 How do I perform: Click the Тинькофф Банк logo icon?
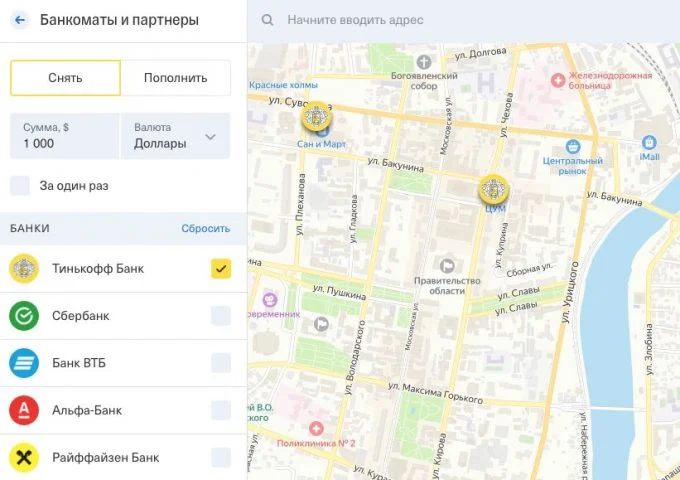24,268
